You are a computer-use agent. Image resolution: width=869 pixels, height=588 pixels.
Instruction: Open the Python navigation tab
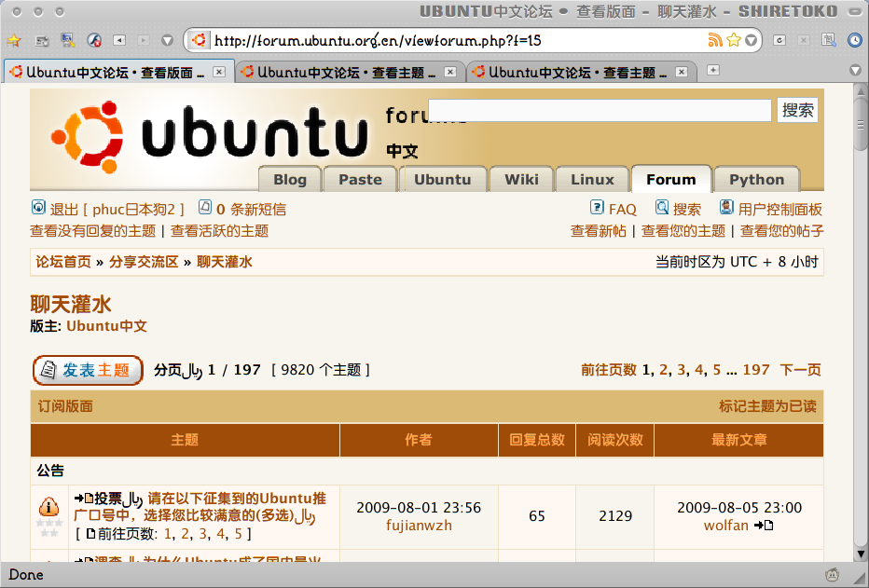point(756,180)
